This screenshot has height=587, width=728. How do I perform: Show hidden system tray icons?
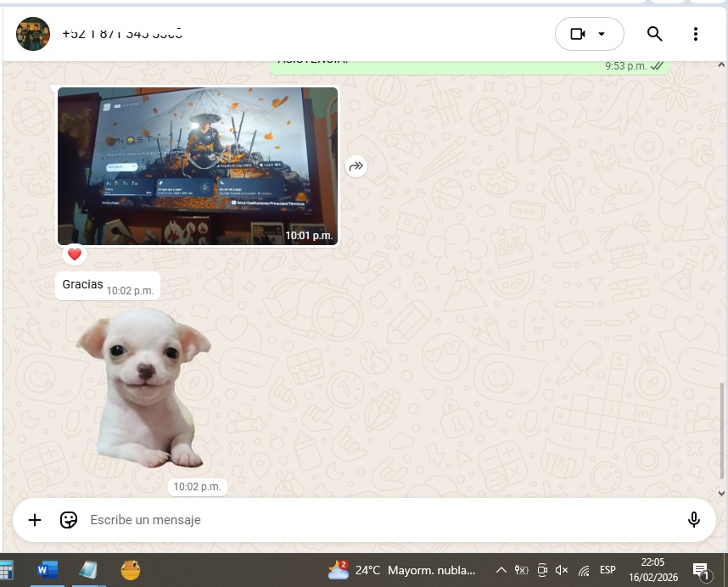[501, 570]
